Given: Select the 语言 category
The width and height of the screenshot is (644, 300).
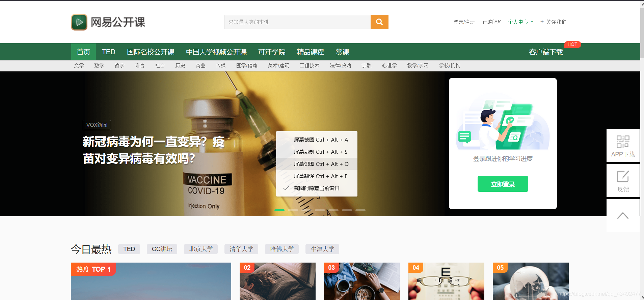Looking at the screenshot, I should coord(140,65).
